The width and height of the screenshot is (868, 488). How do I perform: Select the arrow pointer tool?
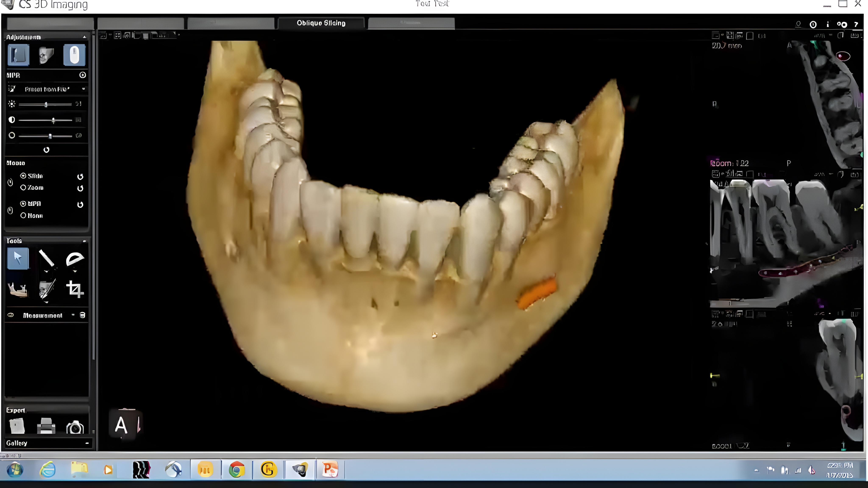tap(18, 258)
